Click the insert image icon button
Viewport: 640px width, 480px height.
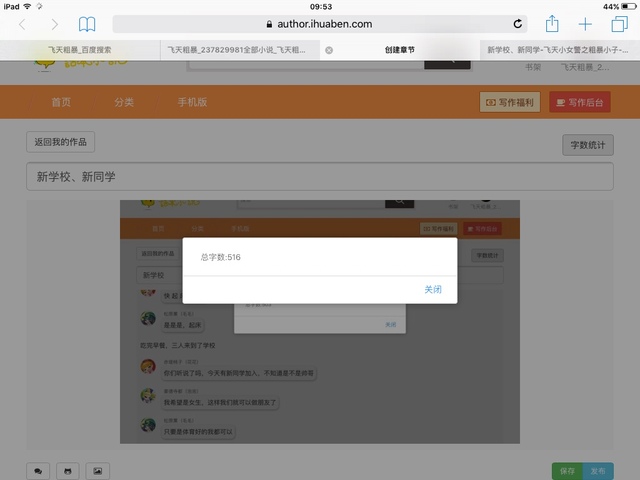click(97, 470)
